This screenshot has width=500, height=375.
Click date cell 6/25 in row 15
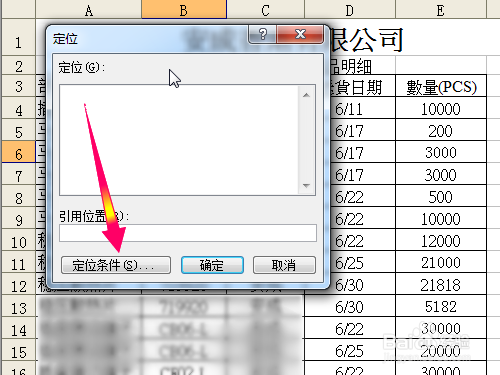pyautogui.click(x=350, y=350)
